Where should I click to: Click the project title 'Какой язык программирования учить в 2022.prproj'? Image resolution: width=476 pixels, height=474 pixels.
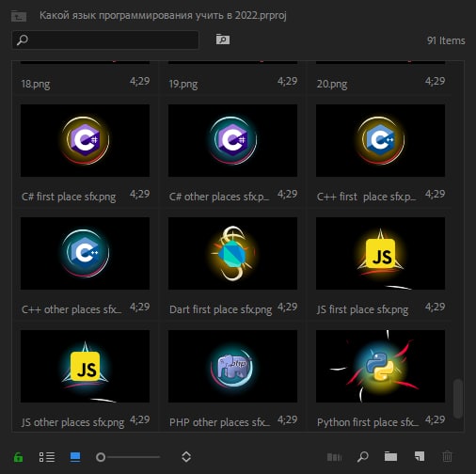click(x=163, y=16)
